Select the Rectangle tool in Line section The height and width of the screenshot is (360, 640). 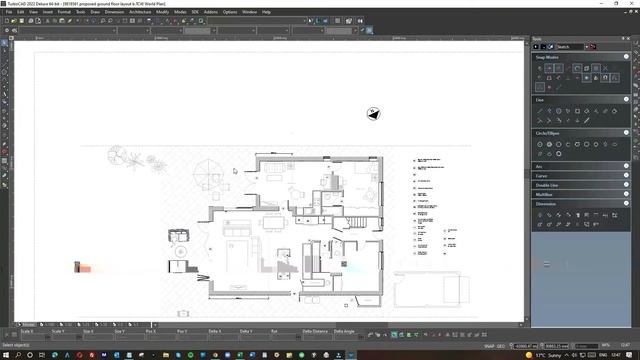[578, 111]
